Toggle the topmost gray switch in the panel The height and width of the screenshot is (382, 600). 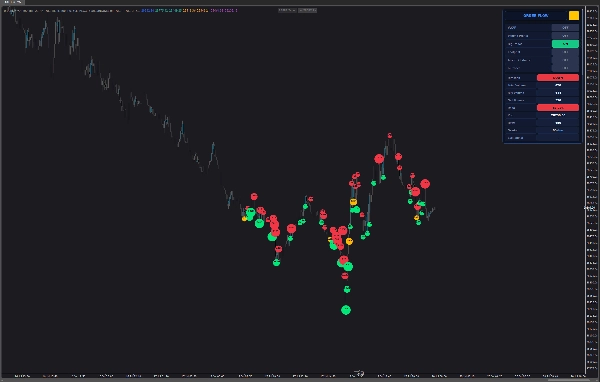[565, 28]
